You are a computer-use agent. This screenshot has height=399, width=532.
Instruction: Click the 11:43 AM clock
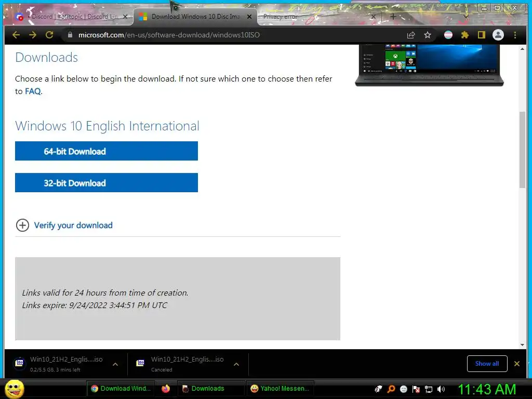tap(487, 389)
